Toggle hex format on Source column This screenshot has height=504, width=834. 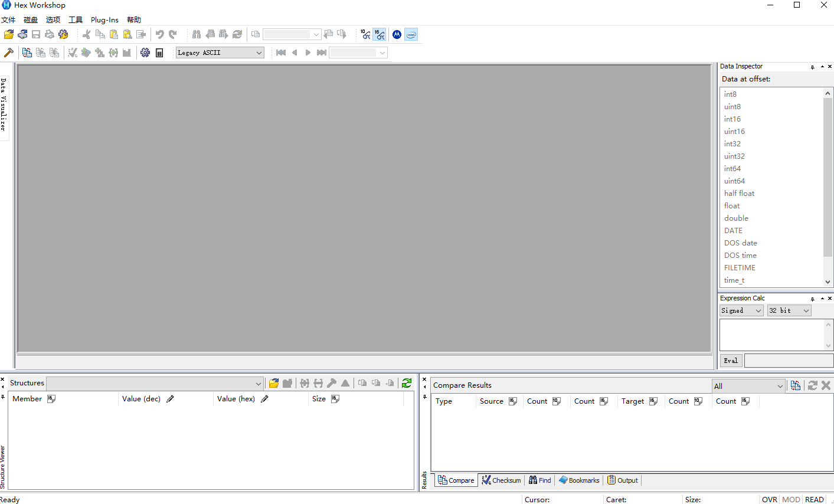tap(513, 401)
